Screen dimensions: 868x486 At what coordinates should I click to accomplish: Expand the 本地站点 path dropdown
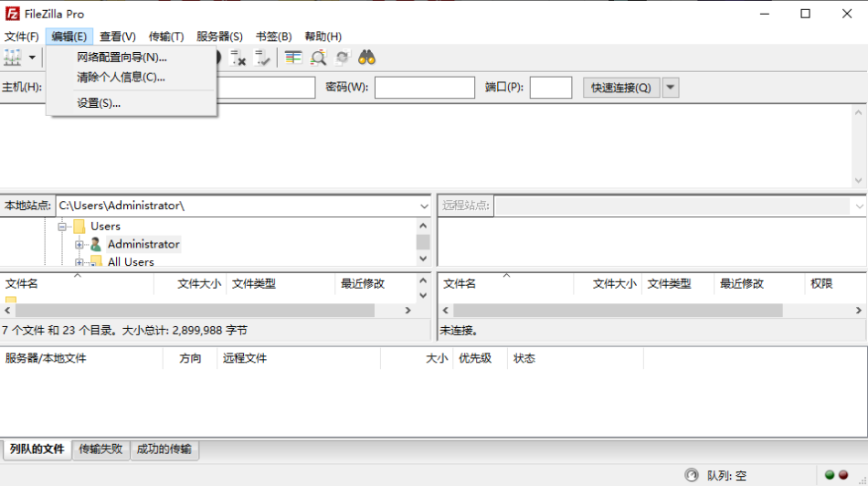coord(424,206)
